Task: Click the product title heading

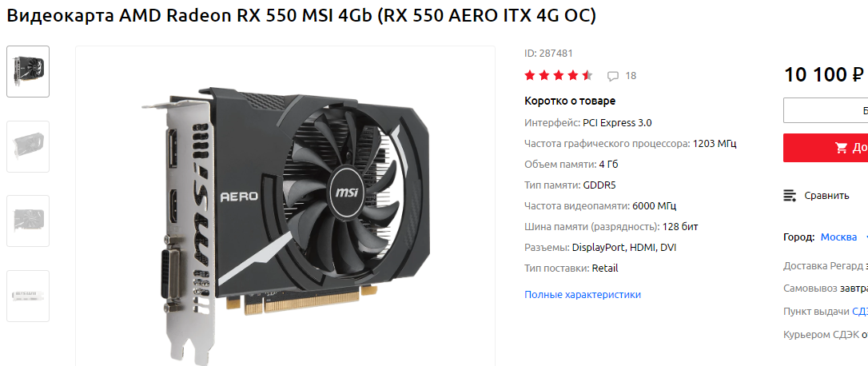Action: (301, 16)
